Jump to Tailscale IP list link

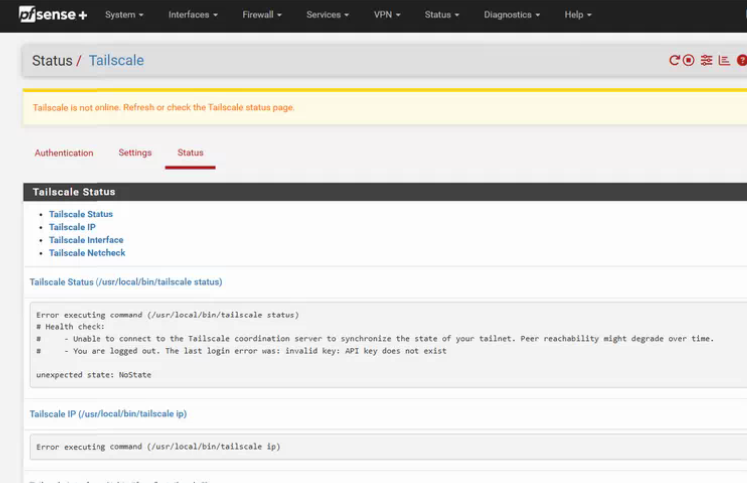pos(72,227)
